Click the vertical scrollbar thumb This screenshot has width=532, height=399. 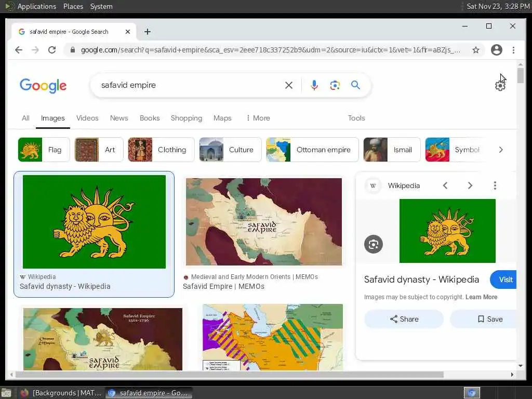521,75
